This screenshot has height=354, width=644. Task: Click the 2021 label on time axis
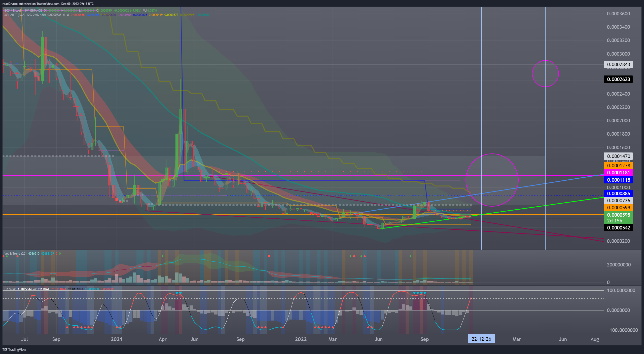pyautogui.click(x=116, y=339)
